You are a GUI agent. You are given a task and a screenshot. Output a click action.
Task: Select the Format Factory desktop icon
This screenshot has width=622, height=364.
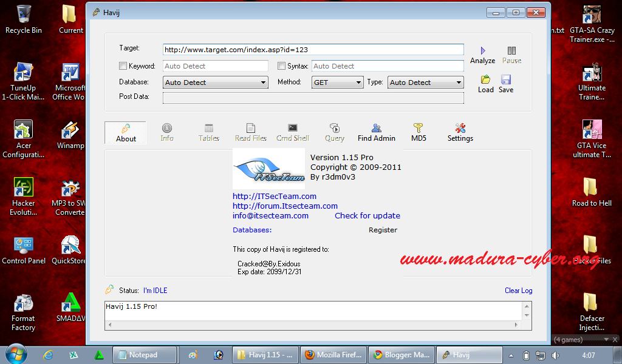pos(24,312)
